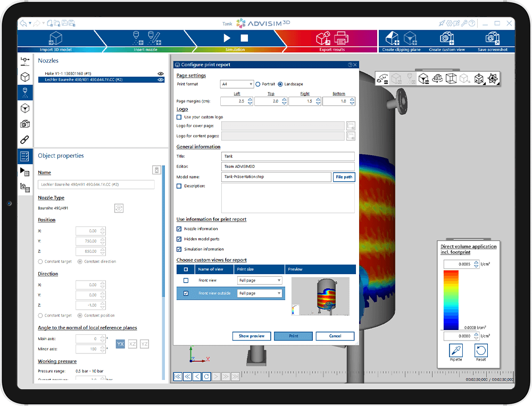Toggle visibility of Hake Y1-1 130301160 nozzle
This screenshot has width=532, height=406.
click(161, 73)
